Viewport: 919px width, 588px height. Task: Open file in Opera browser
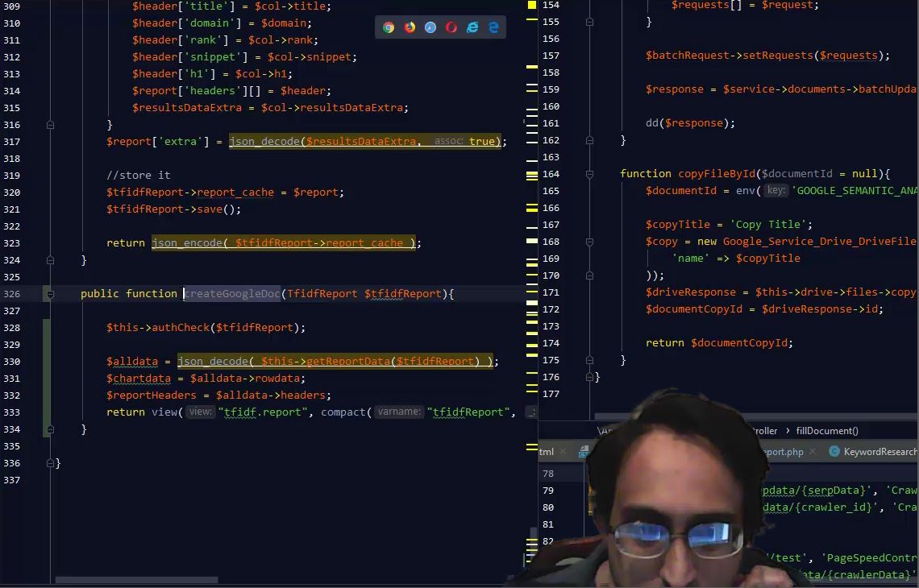coord(451,27)
